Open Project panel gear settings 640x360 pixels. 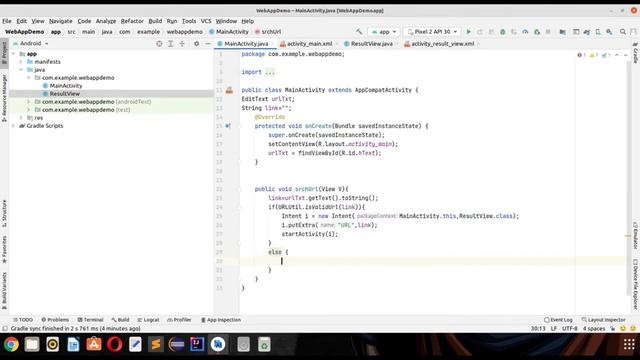pos(196,44)
